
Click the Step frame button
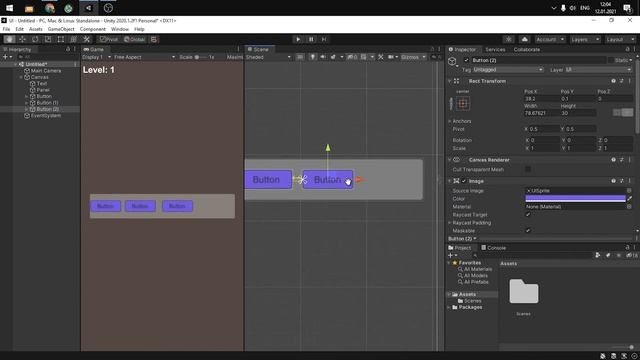324,39
